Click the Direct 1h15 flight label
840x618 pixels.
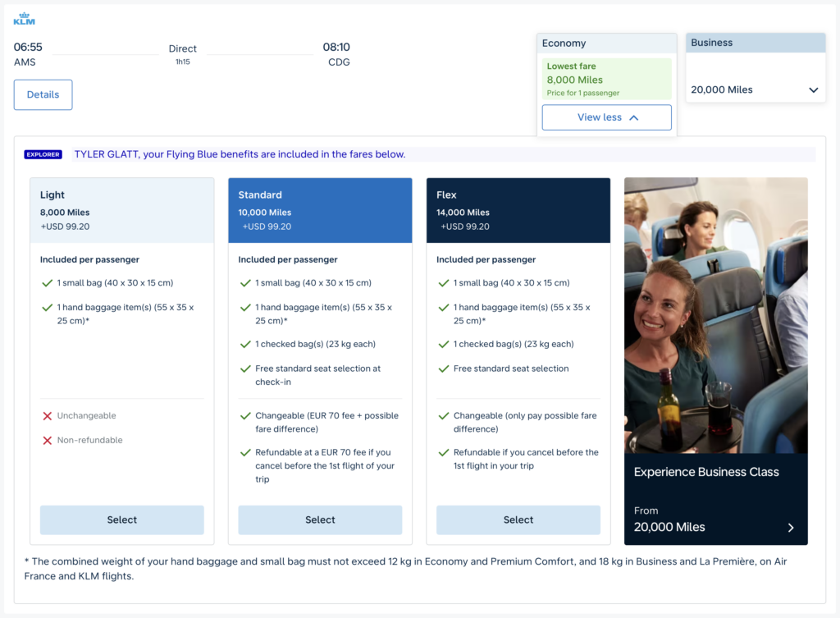(183, 54)
